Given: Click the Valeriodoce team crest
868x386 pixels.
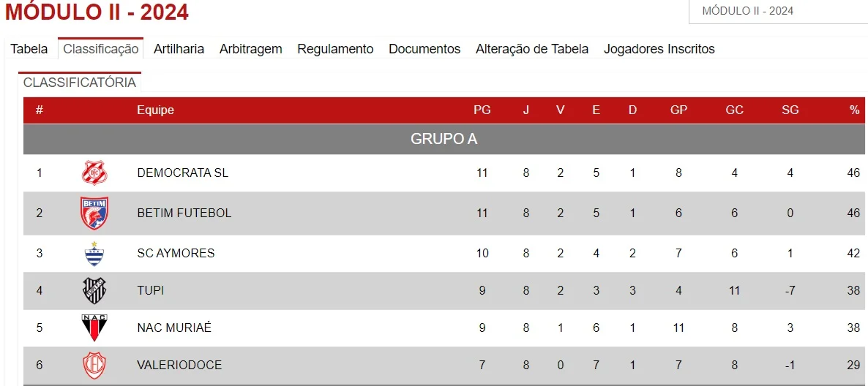Looking at the screenshot, I should coord(94,366).
